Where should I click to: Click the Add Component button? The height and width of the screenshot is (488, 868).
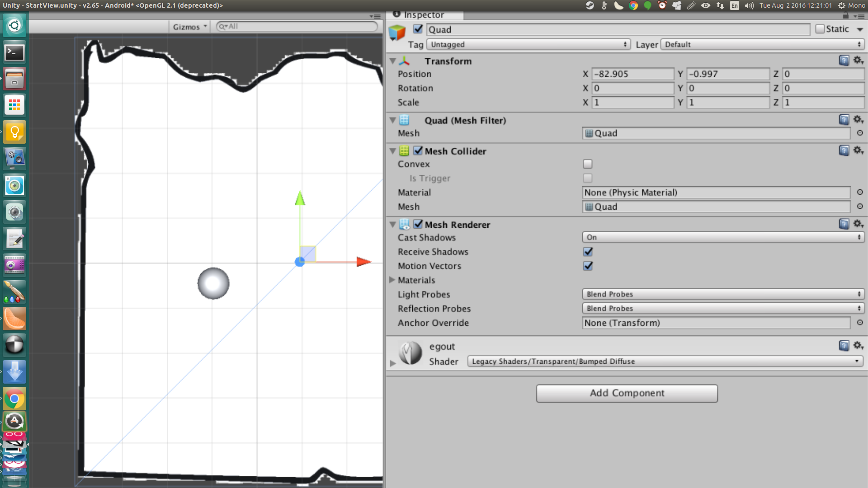pos(627,393)
